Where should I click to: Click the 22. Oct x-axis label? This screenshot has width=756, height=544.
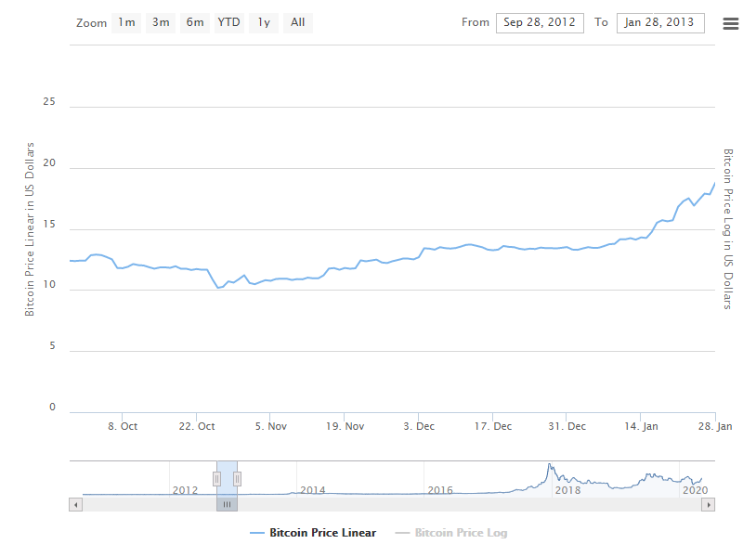click(x=197, y=426)
